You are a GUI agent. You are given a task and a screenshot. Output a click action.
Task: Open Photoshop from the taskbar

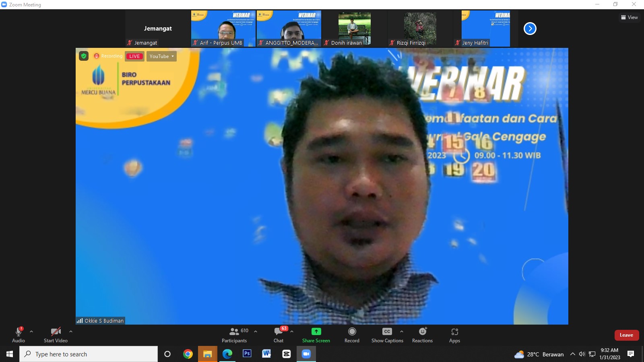(247, 354)
